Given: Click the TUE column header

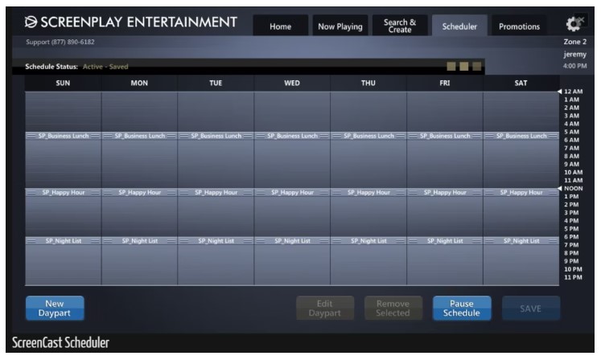Looking at the screenshot, I should click(216, 83).
